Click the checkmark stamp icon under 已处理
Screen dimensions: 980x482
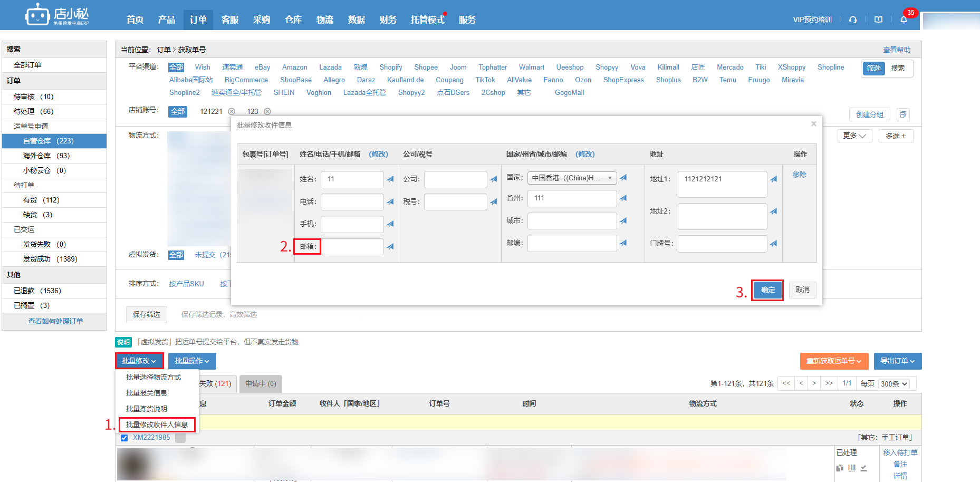(x=864, y=468)
